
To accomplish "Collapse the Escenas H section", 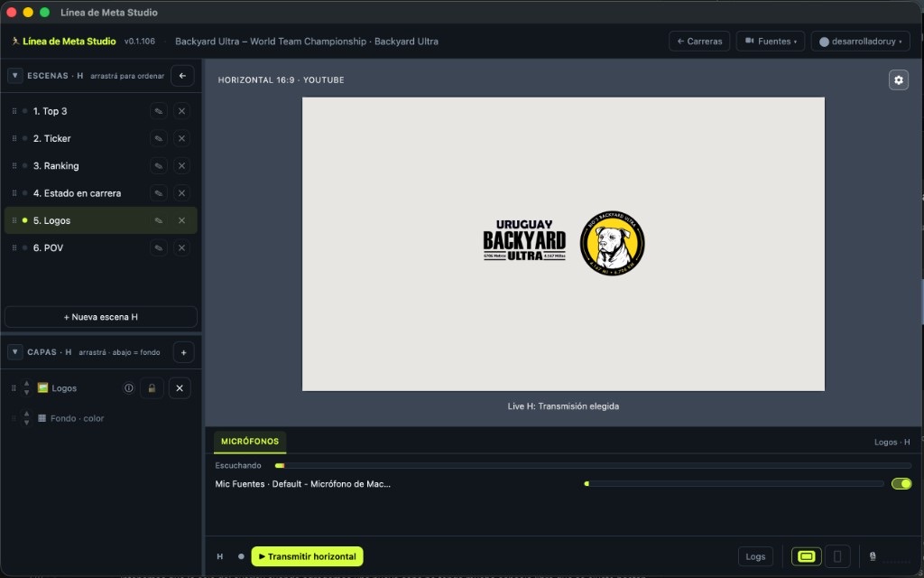I will pyautogui.click(x=14, y=76).
